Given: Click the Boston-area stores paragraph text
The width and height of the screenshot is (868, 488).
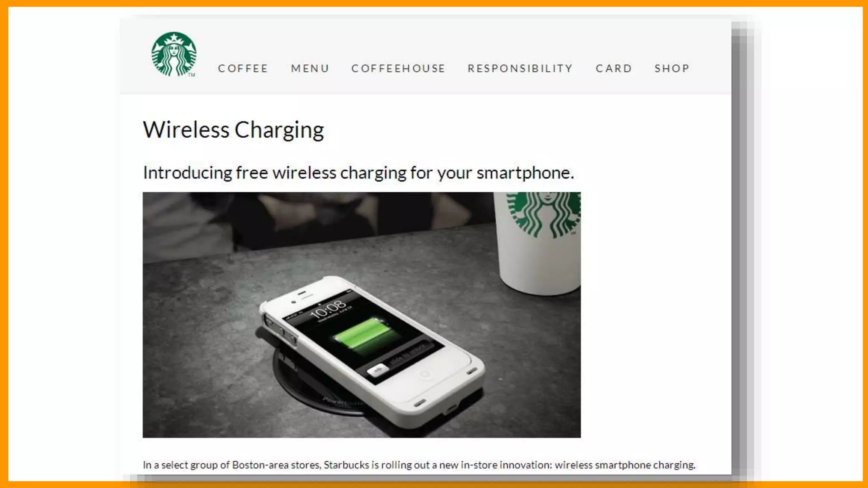Looking at the screenshot, I should click(419, 465).
